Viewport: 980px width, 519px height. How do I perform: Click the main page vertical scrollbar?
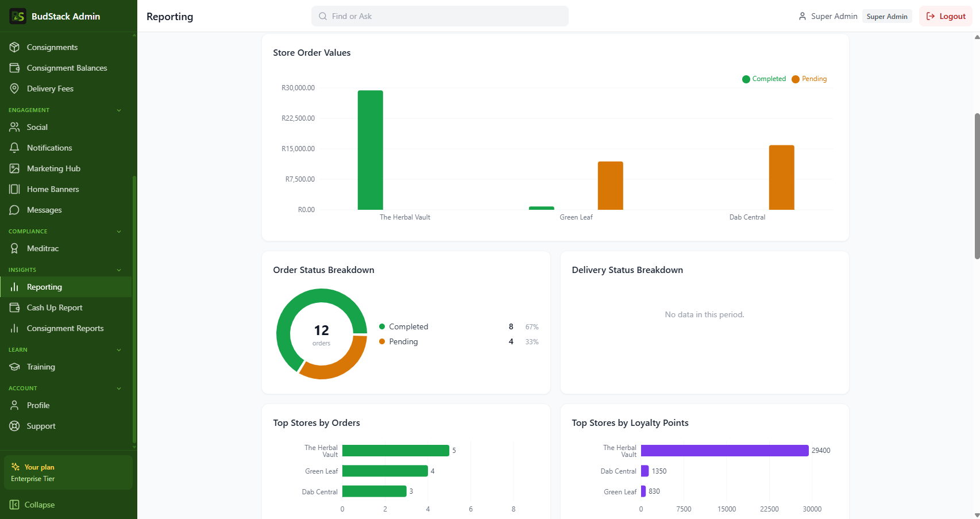click(x=977, y=186)
